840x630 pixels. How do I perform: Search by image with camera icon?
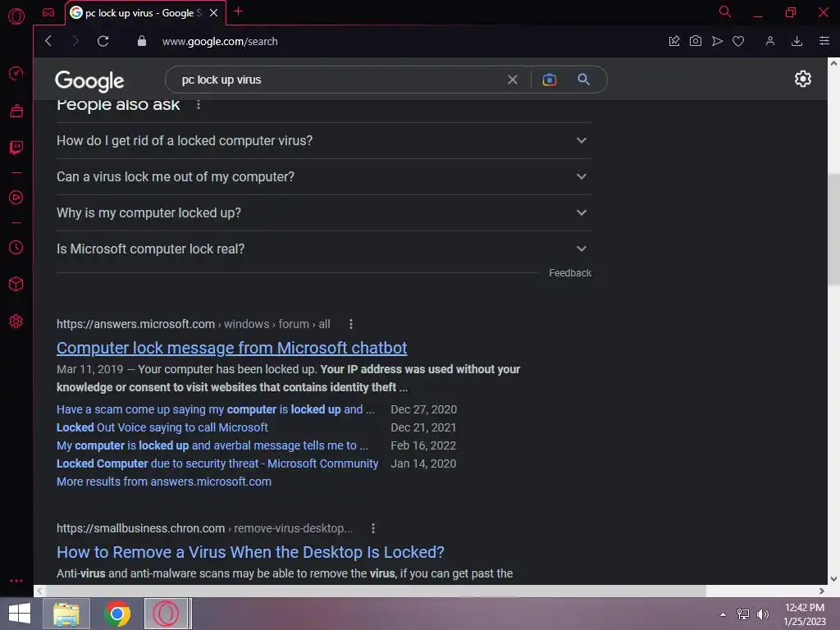coord(549,80)
